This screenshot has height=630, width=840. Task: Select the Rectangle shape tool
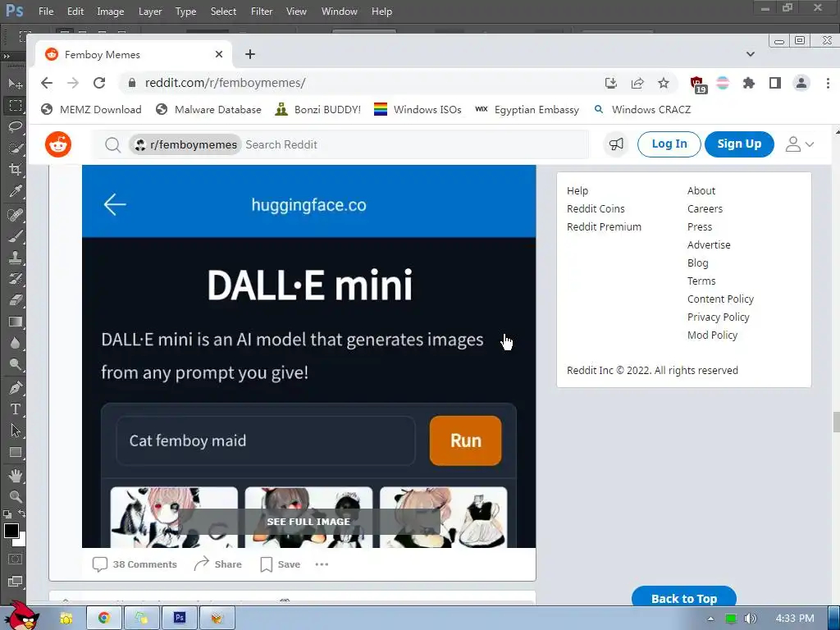(15, 452)
